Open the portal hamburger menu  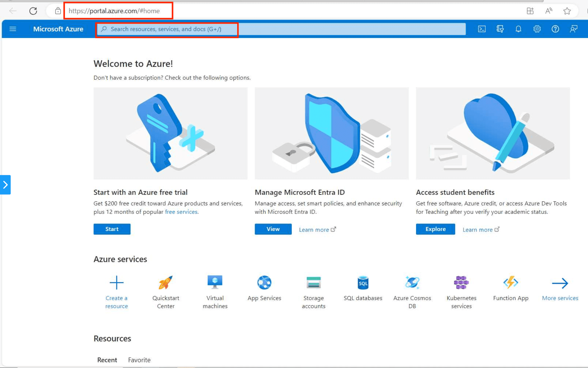(x=13, y=29)
